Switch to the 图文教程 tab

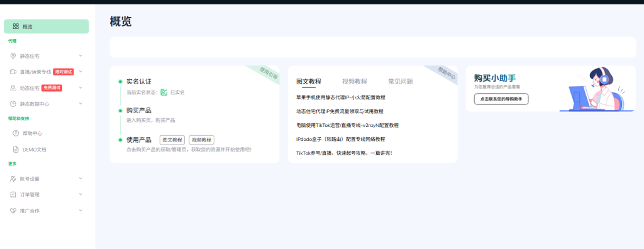[309, 81]
